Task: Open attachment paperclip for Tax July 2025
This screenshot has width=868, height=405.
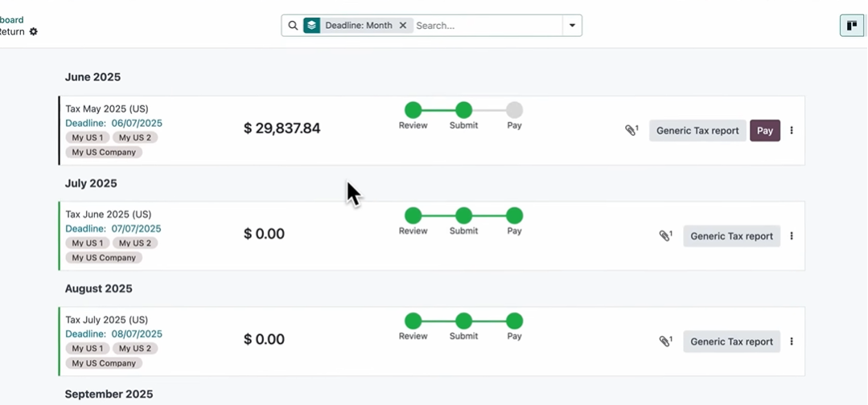Action: click(664, 341)
